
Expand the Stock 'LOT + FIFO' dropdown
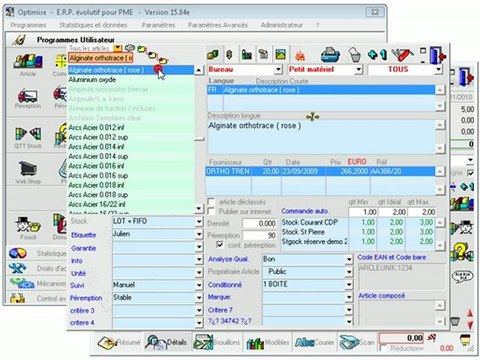point(199,222)
